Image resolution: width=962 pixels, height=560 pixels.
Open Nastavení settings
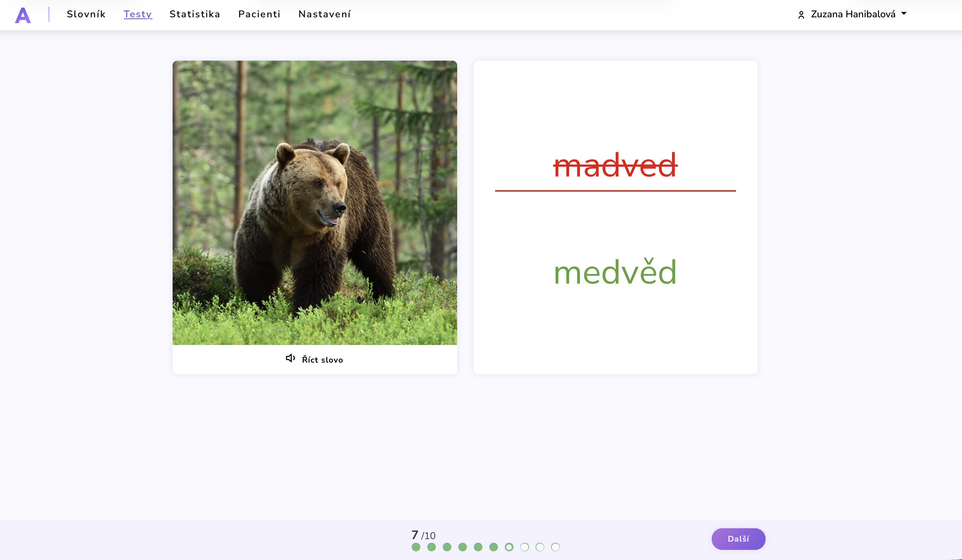tap(325, 14)
